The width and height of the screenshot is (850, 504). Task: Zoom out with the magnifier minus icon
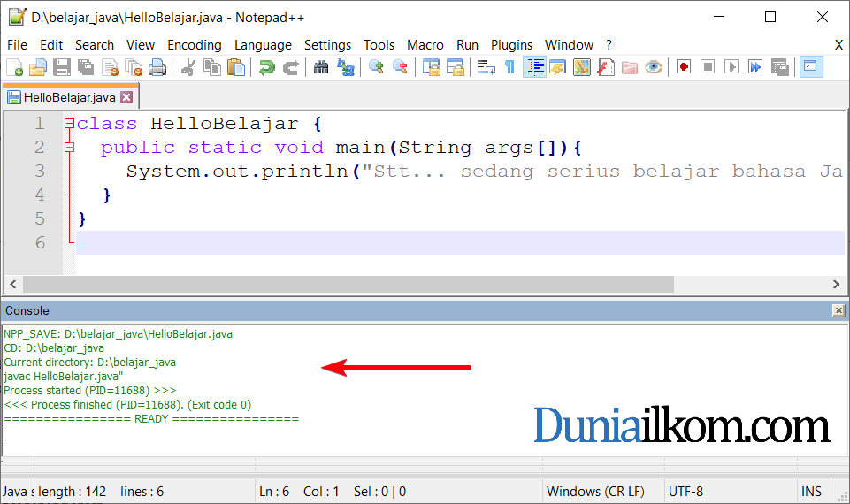400,67
